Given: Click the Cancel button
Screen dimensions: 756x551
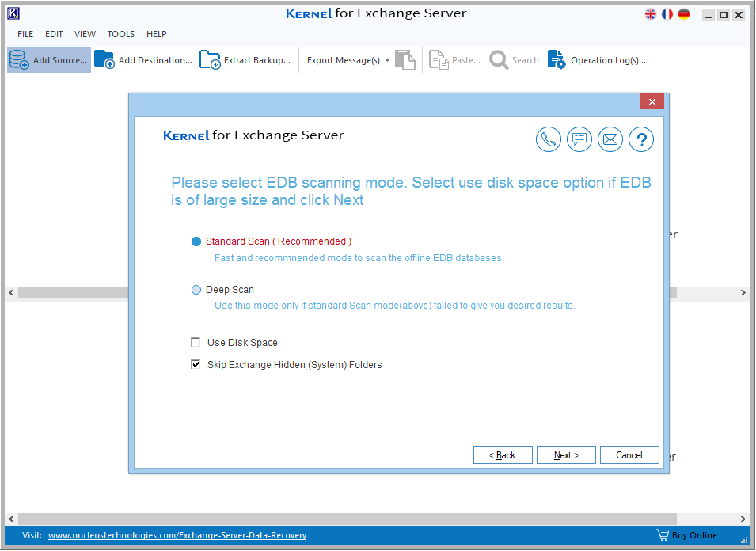Looking at the screenshot, I should [629, 455].
